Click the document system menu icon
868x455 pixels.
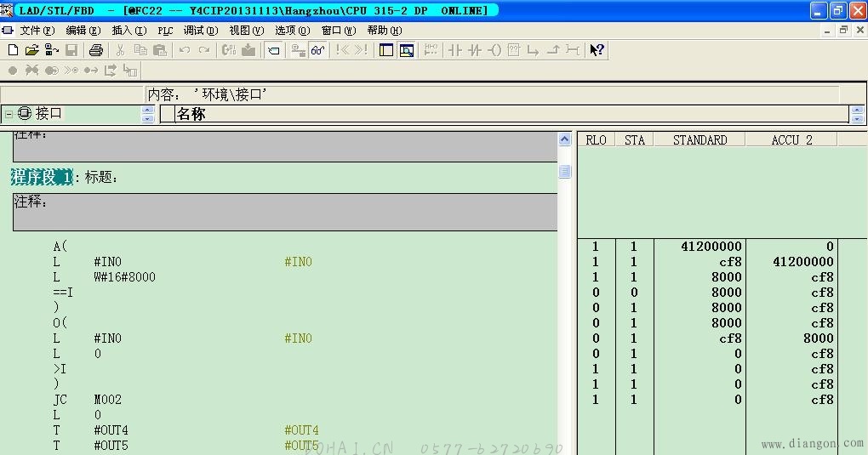[x=7, y=31]
